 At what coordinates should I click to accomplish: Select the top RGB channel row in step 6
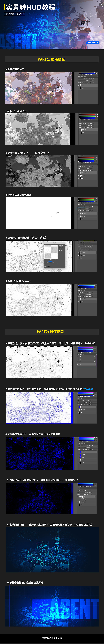(x=87, y=357)
